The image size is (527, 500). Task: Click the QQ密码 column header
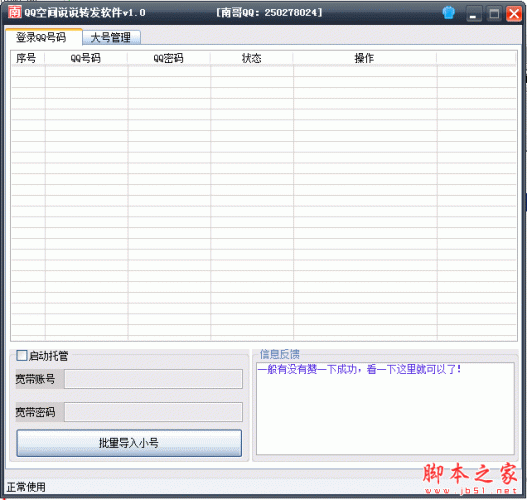[x=169, y=58]
